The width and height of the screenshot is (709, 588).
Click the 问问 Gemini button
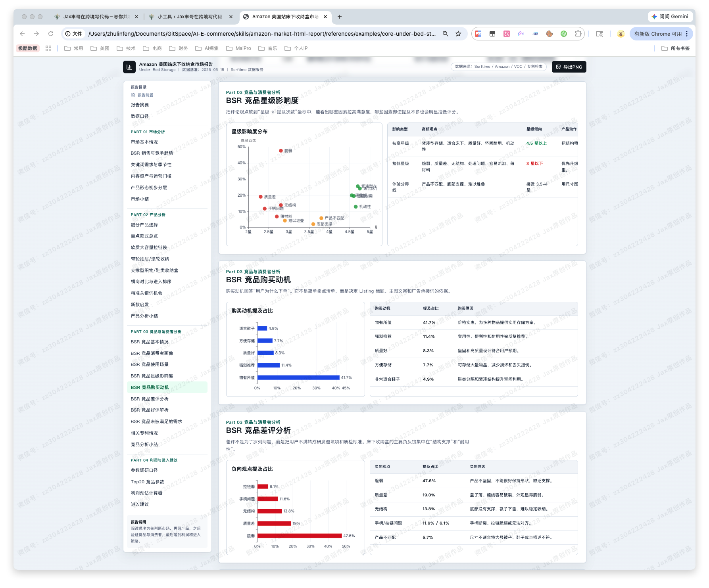point(670,17)
